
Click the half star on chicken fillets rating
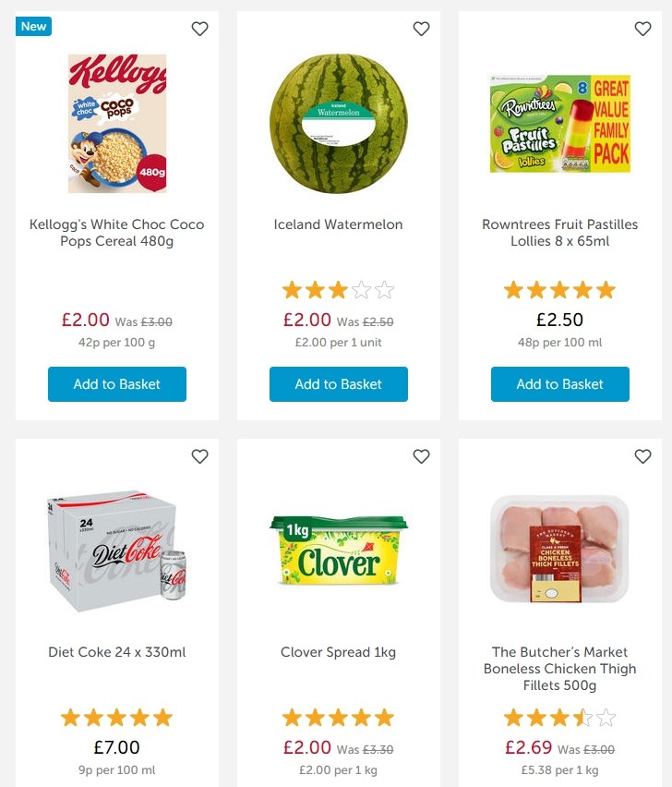click(x=581, y=717)
